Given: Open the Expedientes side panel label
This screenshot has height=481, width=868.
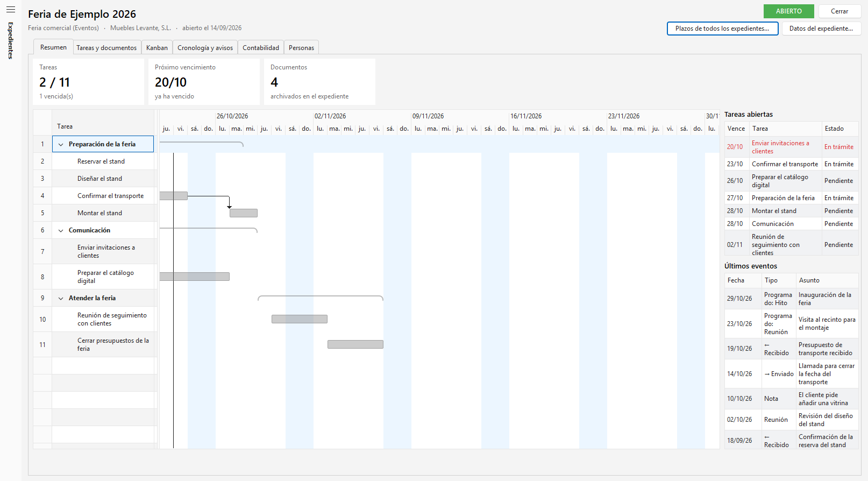Looking at the screenshot, I should [x=10, y=40].
